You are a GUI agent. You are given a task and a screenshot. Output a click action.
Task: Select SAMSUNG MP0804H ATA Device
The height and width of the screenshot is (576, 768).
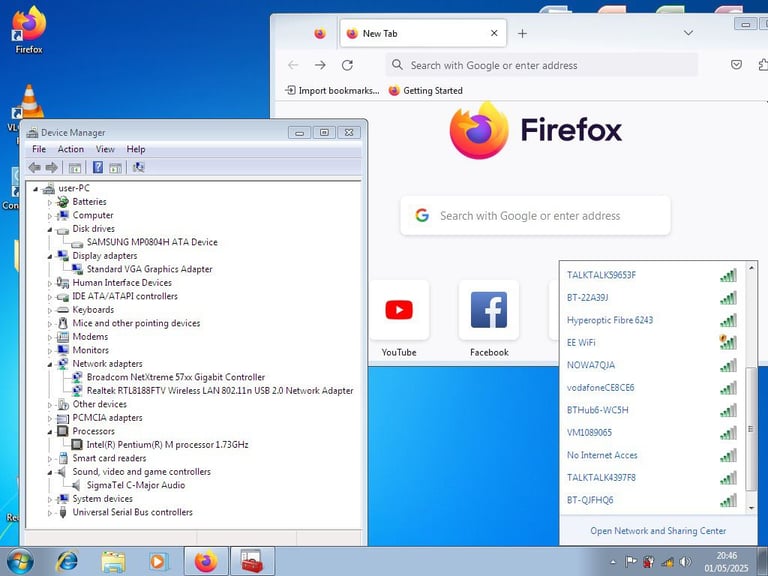point(152,242)
